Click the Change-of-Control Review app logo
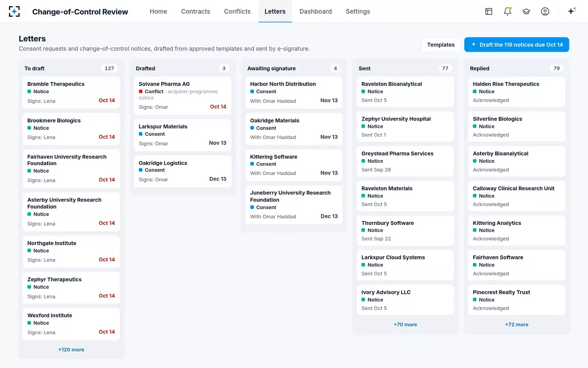Viewport: 588px width, 368px height. (x=14, y=11)
